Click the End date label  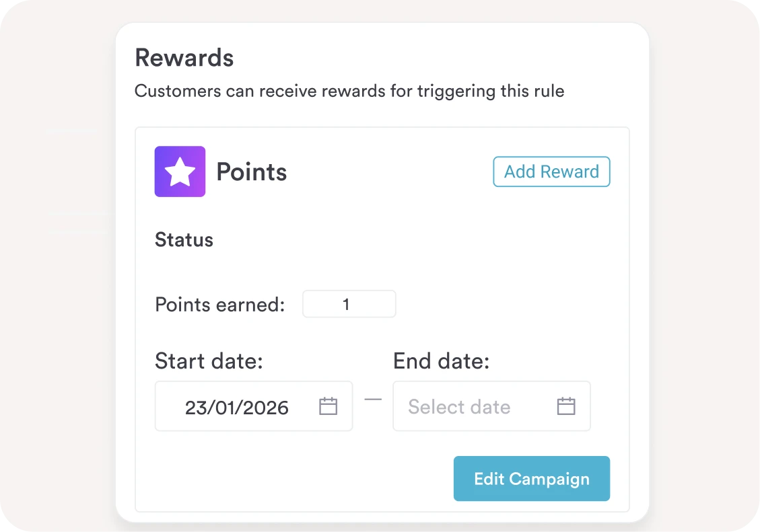[x=441, y=361]
